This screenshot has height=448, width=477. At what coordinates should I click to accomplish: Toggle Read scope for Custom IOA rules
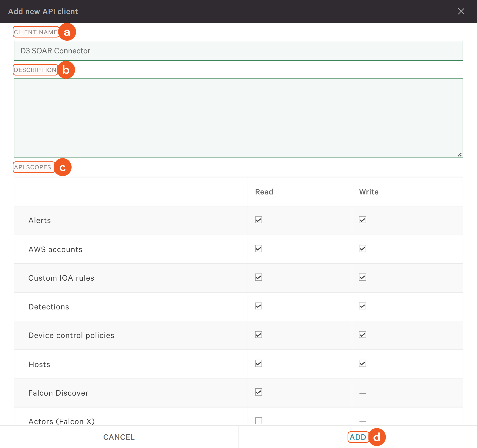pyautogui.click(x=258, y=277)
